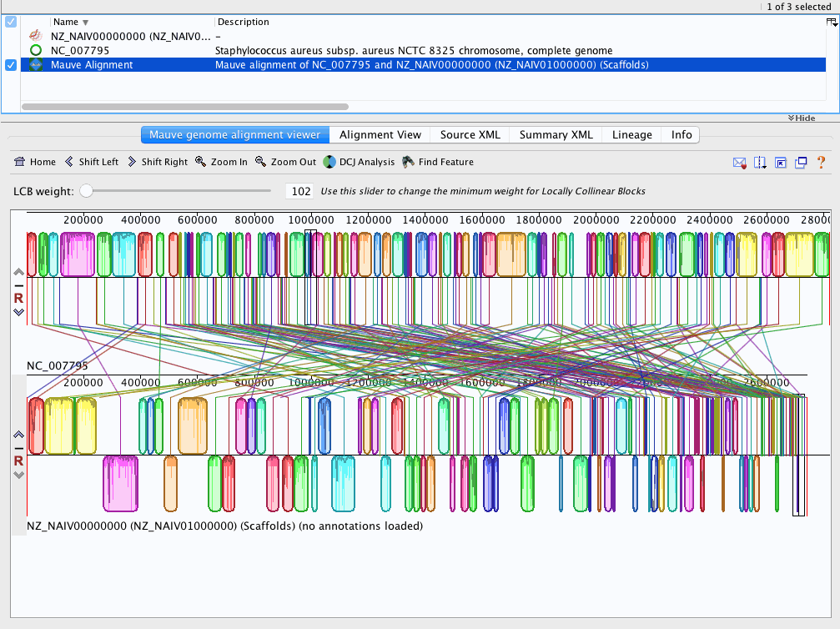840x629 pixels.
Task: Switch to Mauve genome alignment viewer tab
Action: coord(234,135)
